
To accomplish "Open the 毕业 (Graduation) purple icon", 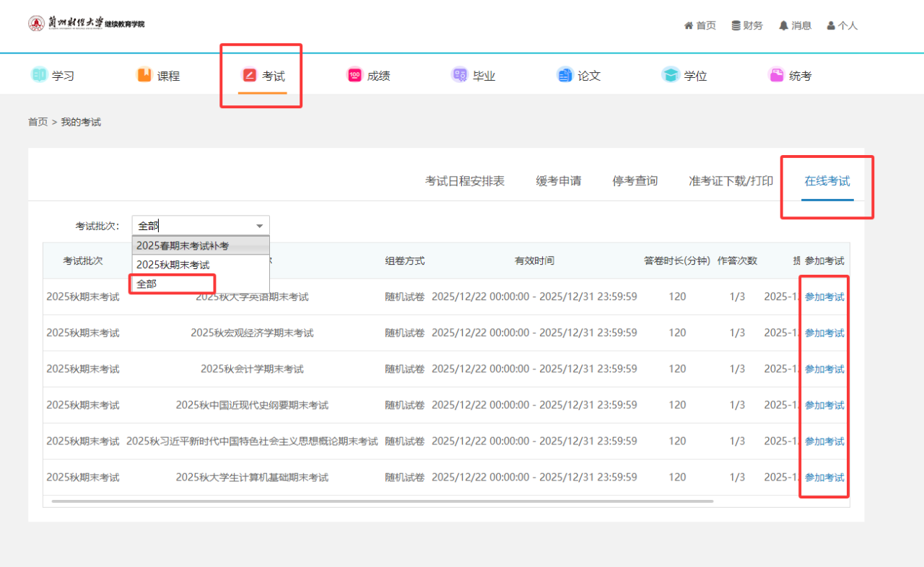I will point(459,75).
